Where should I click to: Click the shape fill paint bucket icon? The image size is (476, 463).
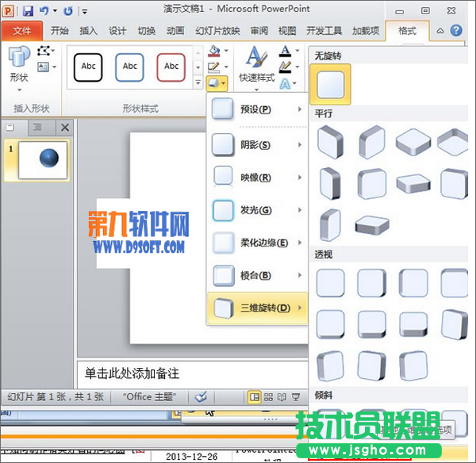(x=214, y=51)
